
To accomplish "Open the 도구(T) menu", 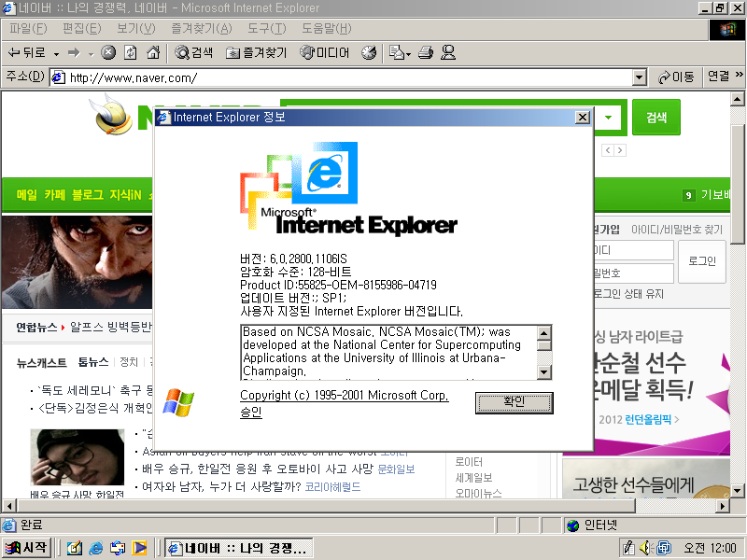I will coord(267,29).
